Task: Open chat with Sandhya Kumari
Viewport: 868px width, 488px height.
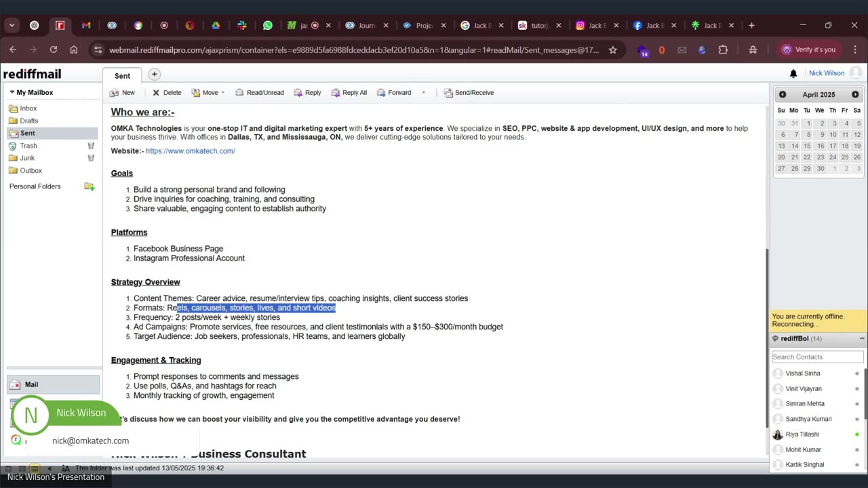Action: 808,419
